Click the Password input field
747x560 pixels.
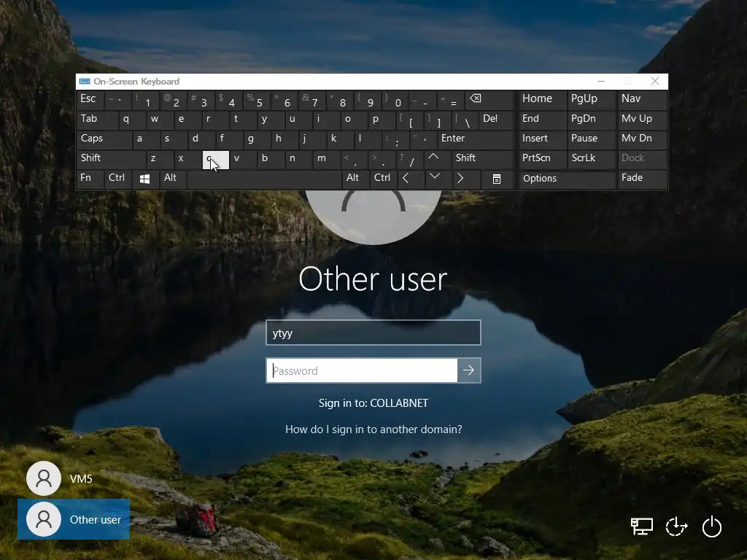point(362,370)
